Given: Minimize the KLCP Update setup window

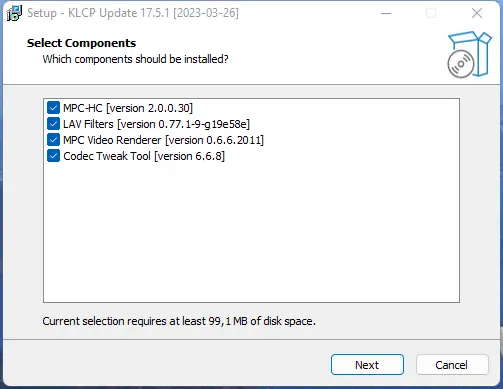Looking at the screenshot, I should point(386,13).
